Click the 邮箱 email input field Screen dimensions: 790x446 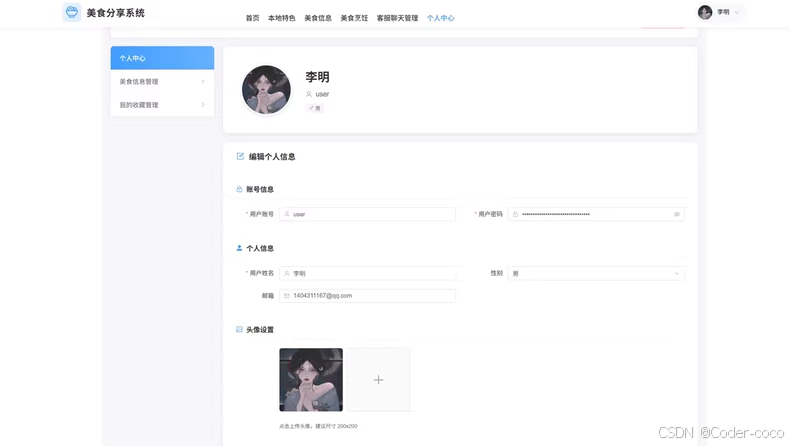coord(368,296)
